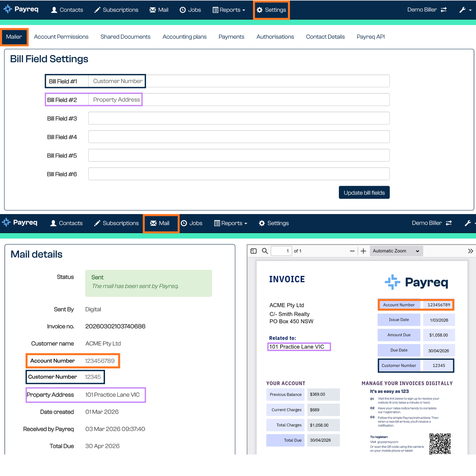Click the Current Charges value $689
This screenshot has height=476, width=476.
click(323, 410)
